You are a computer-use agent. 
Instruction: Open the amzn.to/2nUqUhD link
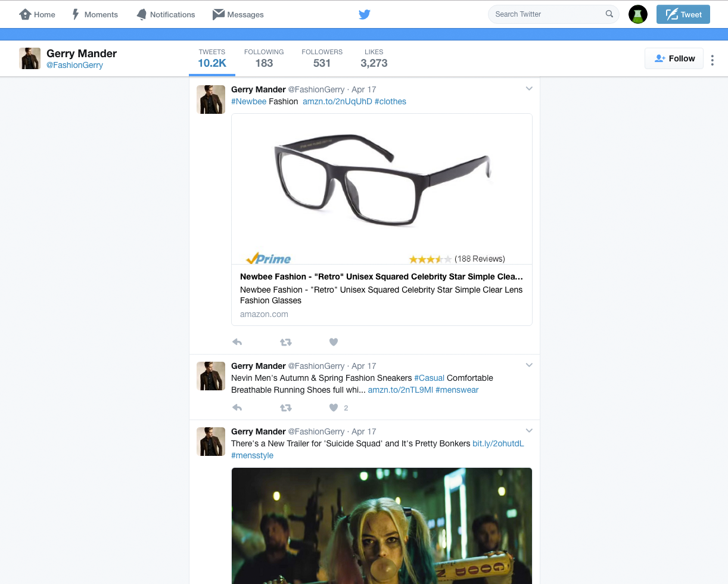337,101
